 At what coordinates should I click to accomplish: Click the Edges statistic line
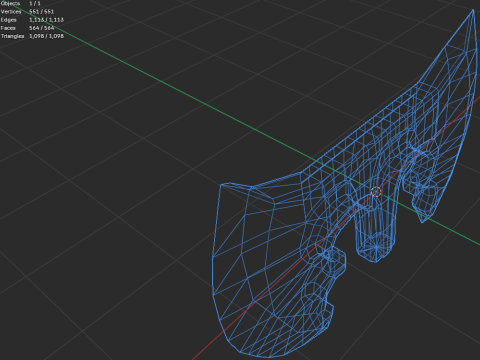(x=32, y=20)
